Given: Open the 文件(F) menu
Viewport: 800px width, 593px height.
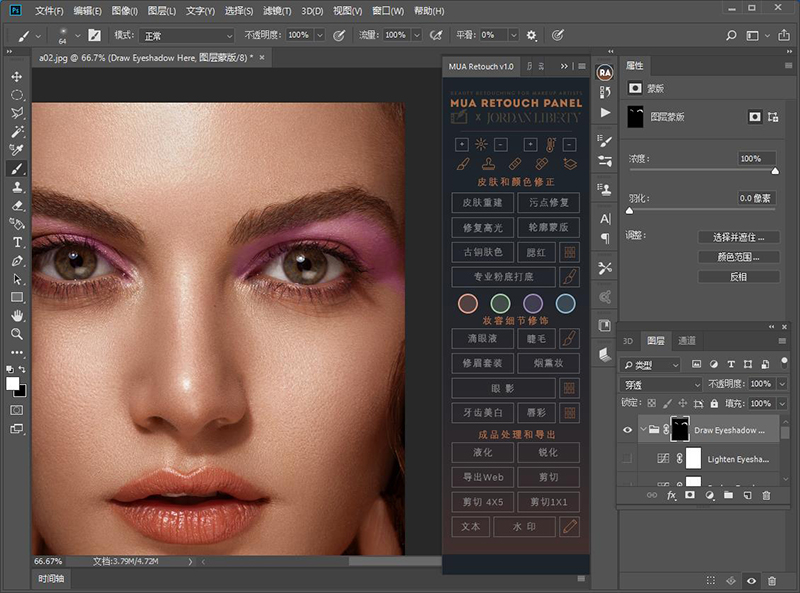Looking at the screenshot, I should pos(49,11).
